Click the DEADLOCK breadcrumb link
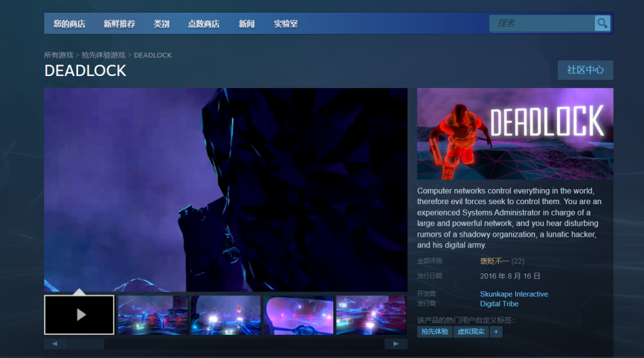Viewport: 644px width, 358px height. coord(153,55)
